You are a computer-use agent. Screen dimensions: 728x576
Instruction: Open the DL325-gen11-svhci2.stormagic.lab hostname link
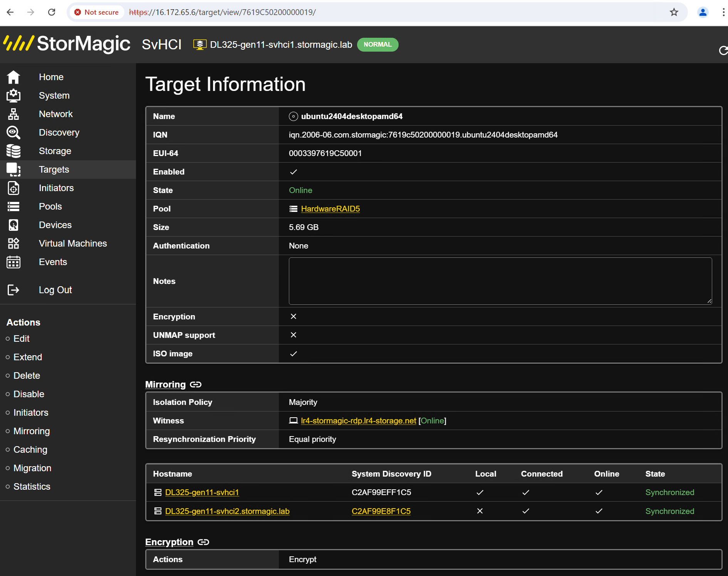point(227,511)
